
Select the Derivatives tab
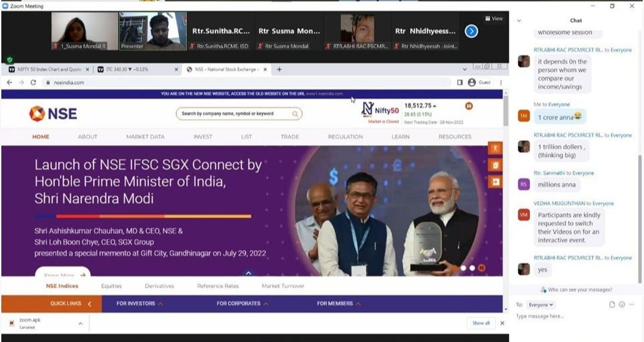click(x=159, y=286)
